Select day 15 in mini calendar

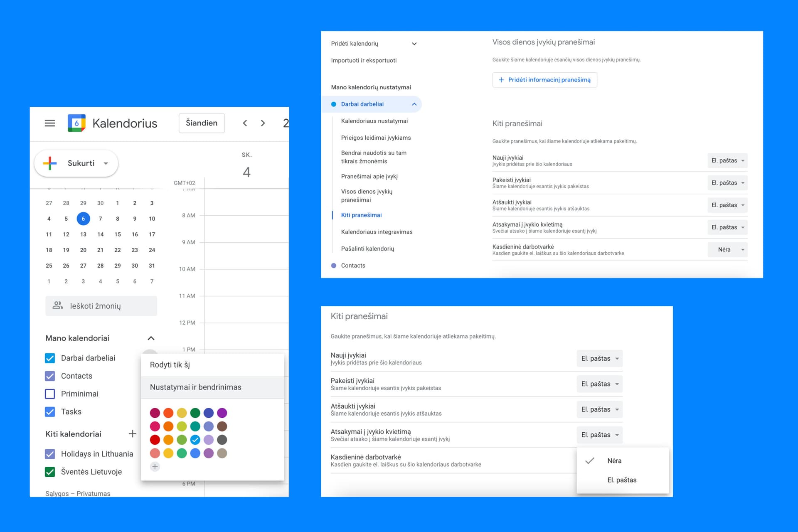pos(118,234)
